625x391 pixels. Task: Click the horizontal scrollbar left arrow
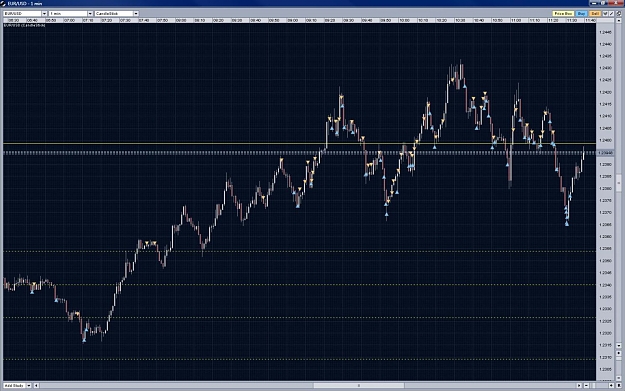pyautogui.click(x=36, y=385)
